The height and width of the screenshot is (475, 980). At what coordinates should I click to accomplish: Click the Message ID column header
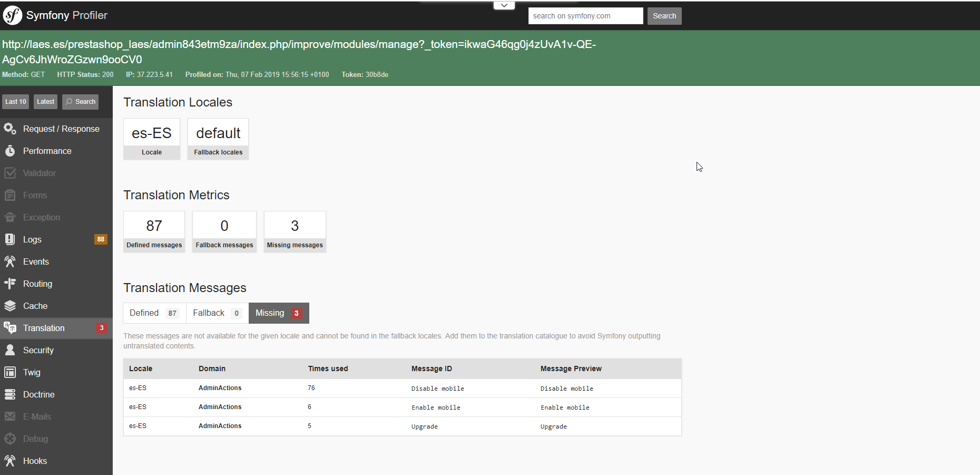click(x=432, y=369)
